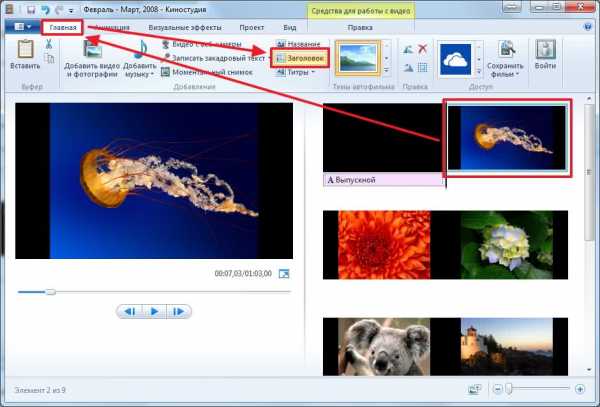The image size is (600, 407).
Task: Expand the share destinations gallery
Action: [x=479, y=71]
